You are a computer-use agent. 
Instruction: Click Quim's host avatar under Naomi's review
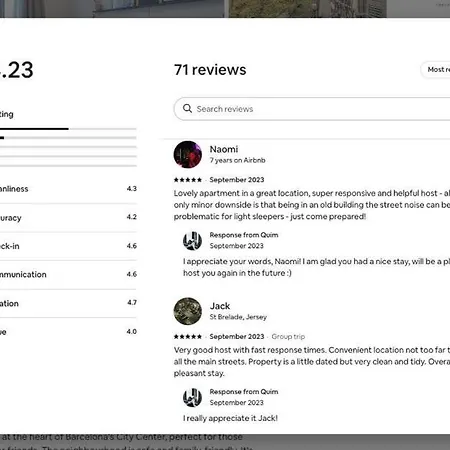pos(192,240)
